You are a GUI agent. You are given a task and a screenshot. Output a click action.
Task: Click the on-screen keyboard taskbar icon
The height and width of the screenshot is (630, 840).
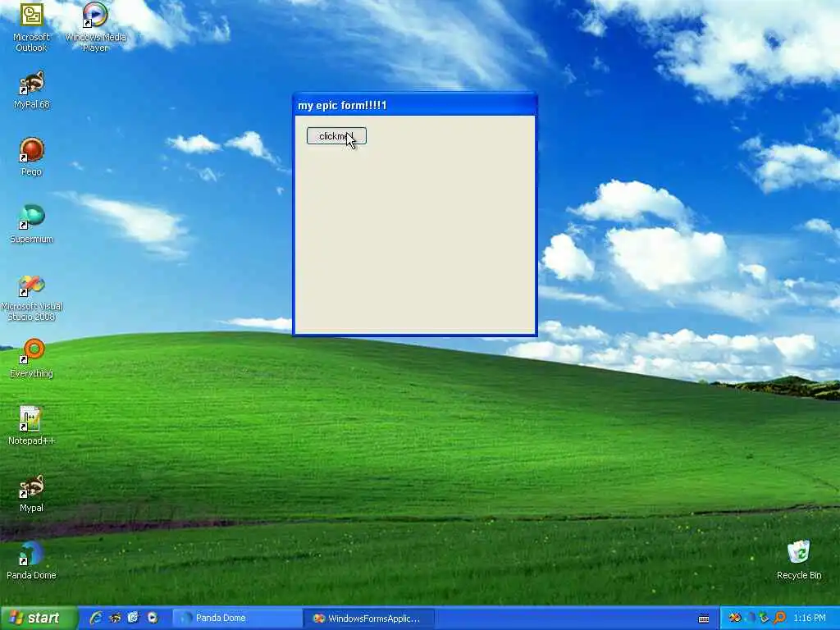pyautogui.click(x=704, y=619)
